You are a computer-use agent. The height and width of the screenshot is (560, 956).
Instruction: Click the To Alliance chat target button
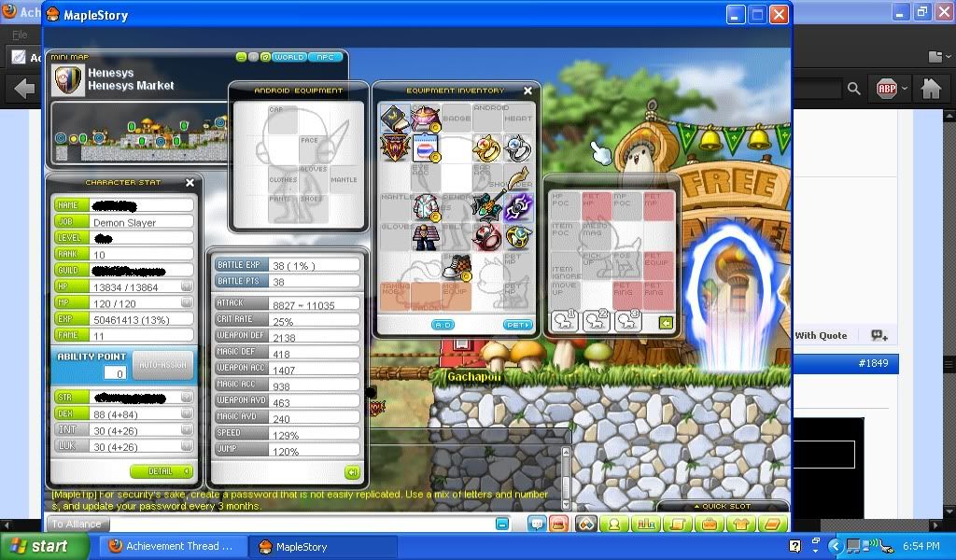pyautogui.click(x=77, y=524)
